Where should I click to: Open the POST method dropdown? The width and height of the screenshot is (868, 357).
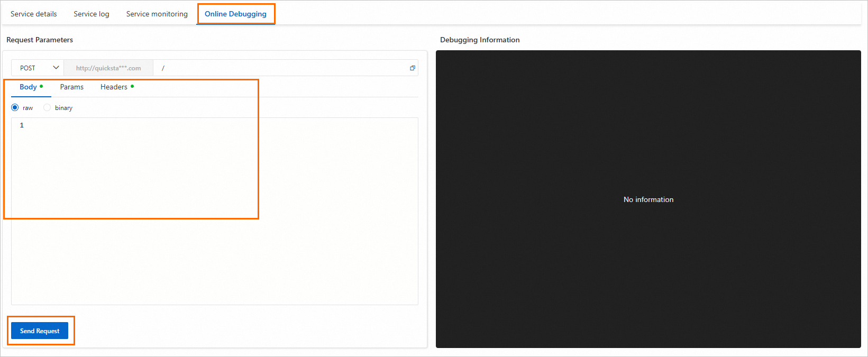(x=38, y=68)
